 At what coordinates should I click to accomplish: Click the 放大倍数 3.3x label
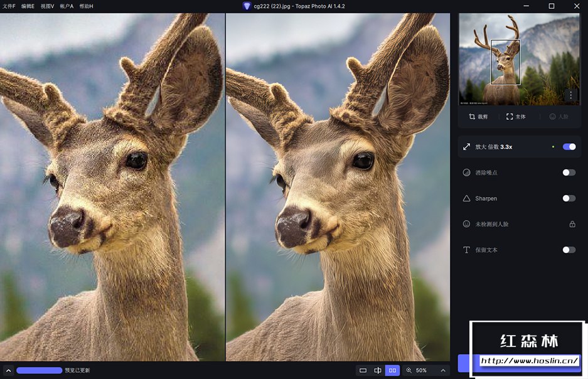(493, 147)
